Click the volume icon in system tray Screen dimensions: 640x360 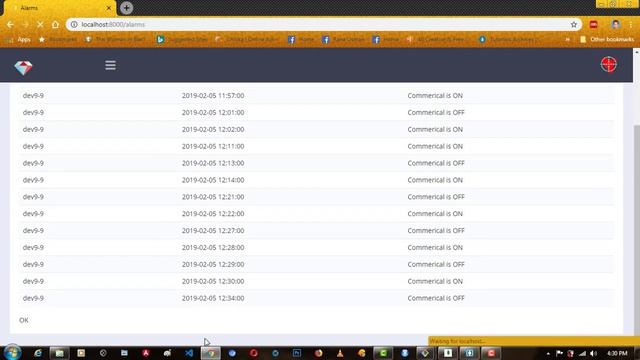click(593, 353)
